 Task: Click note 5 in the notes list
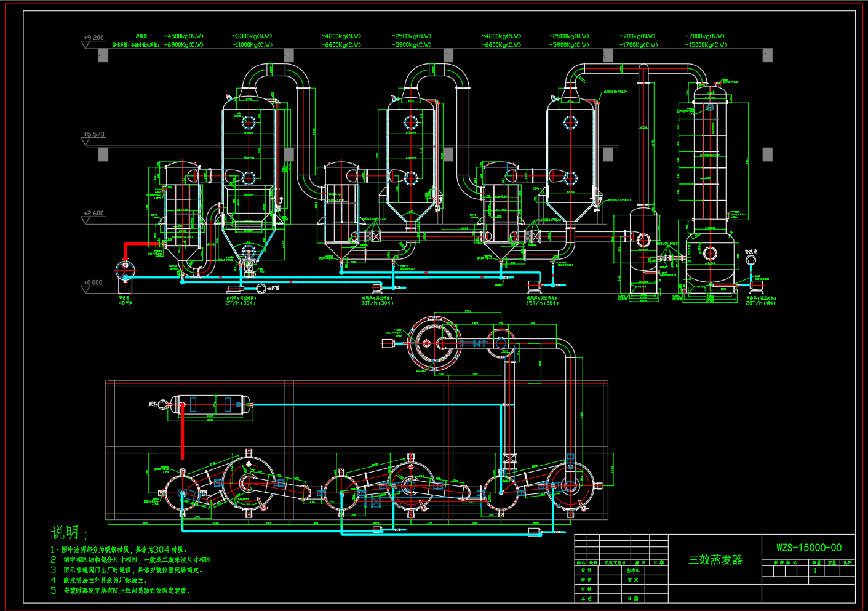[122, 591]
